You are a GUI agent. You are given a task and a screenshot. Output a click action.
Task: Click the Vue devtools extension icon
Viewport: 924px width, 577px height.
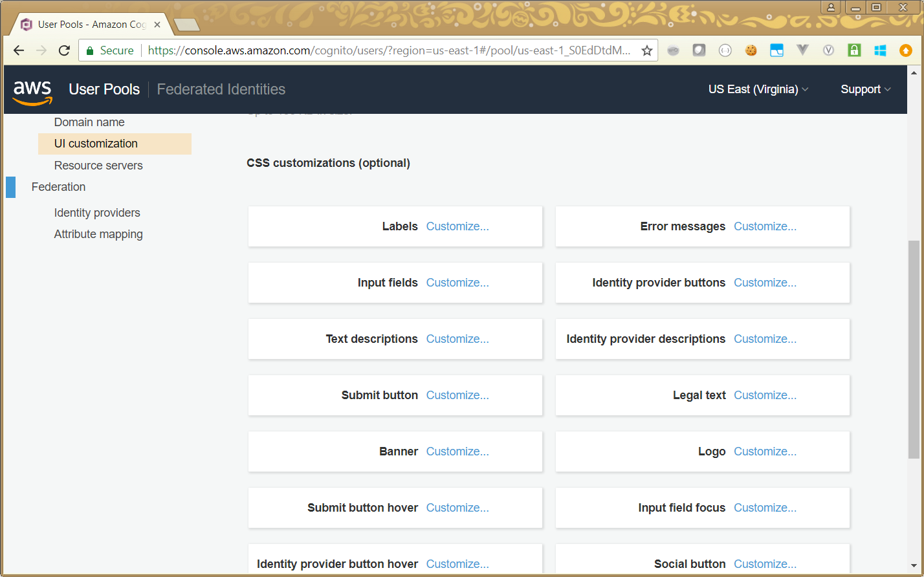pyautogui.click(x=802, y=50)
